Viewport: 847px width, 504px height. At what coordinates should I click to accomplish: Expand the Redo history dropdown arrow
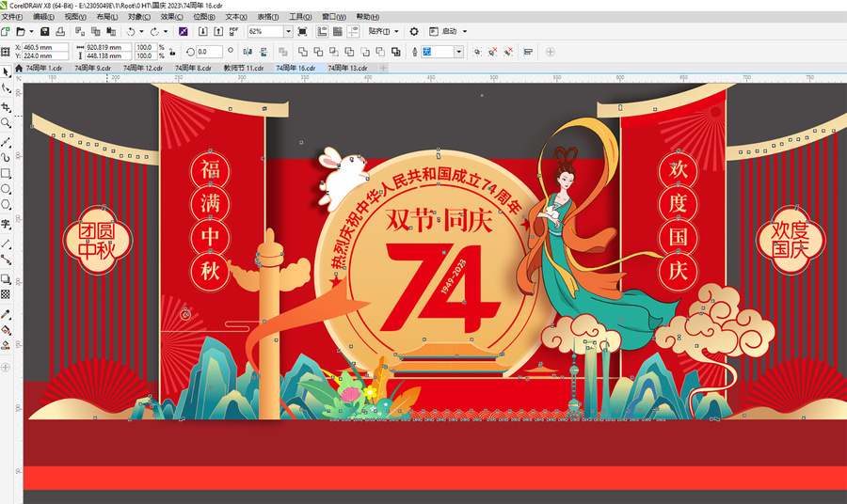(166, 31)
